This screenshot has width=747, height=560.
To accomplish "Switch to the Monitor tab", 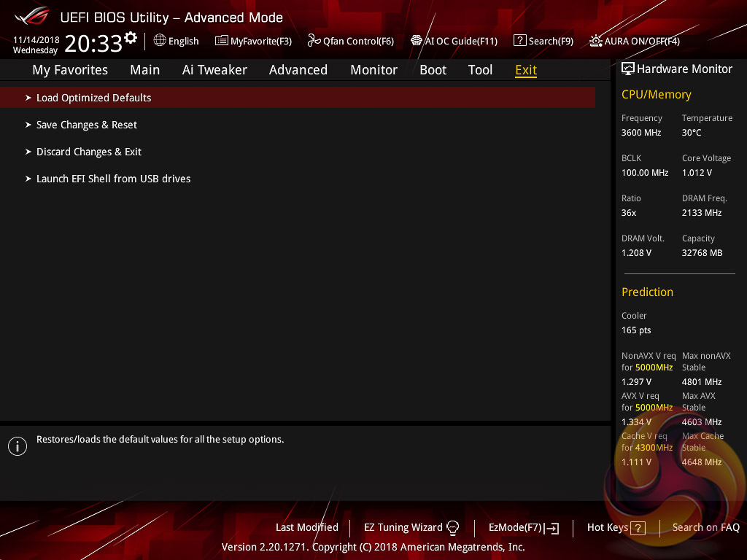I will click(x=374, y=70).
